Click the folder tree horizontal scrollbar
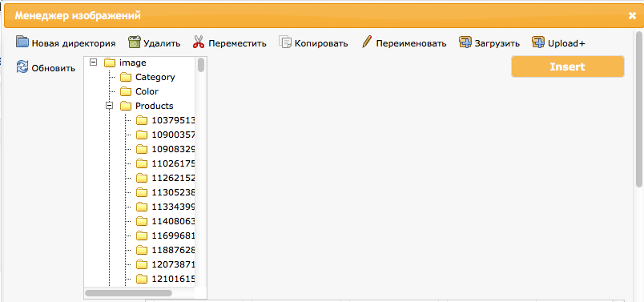Image resolution: width=644 pixels, height=302 pixels. click(128, 293)
